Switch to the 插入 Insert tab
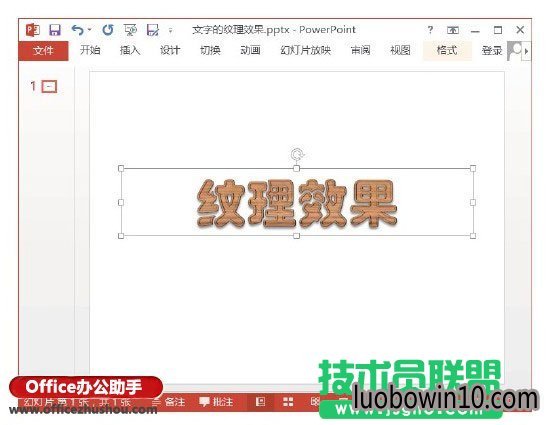546x425 pixels. point(130,50)
